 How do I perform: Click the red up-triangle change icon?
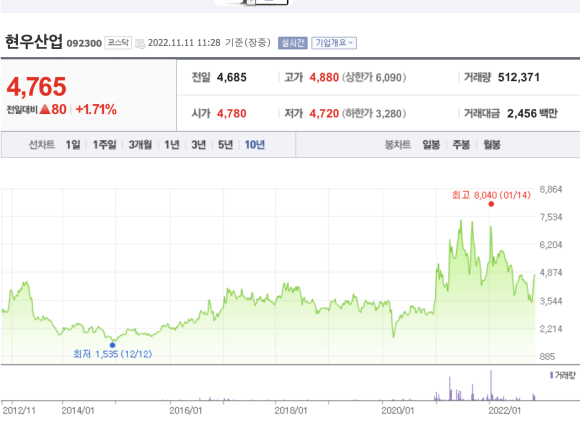[x=45, y=110]
